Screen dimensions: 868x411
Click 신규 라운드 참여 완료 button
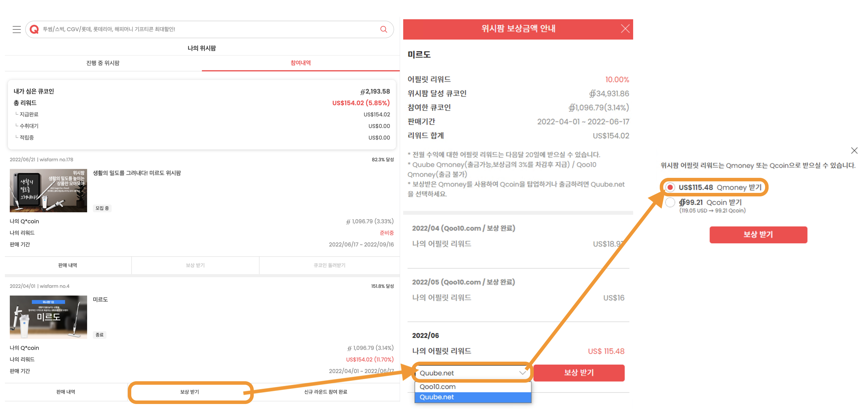[x=325, y=392]
